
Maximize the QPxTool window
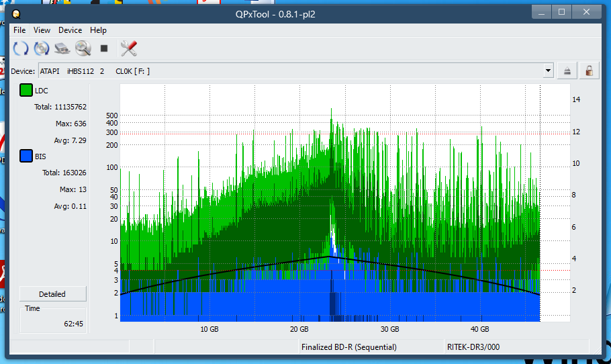click(x=561, y=12)
